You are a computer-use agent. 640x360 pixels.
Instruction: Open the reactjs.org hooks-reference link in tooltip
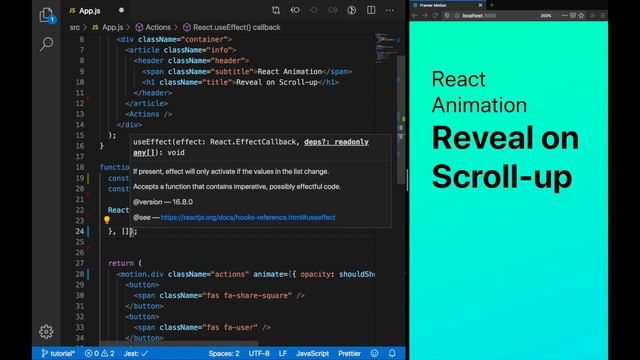pyautogui.click(x=248, y=218)
